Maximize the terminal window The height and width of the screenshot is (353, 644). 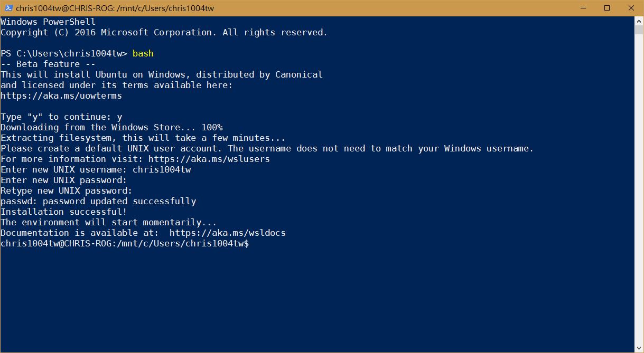pos(607,8)
